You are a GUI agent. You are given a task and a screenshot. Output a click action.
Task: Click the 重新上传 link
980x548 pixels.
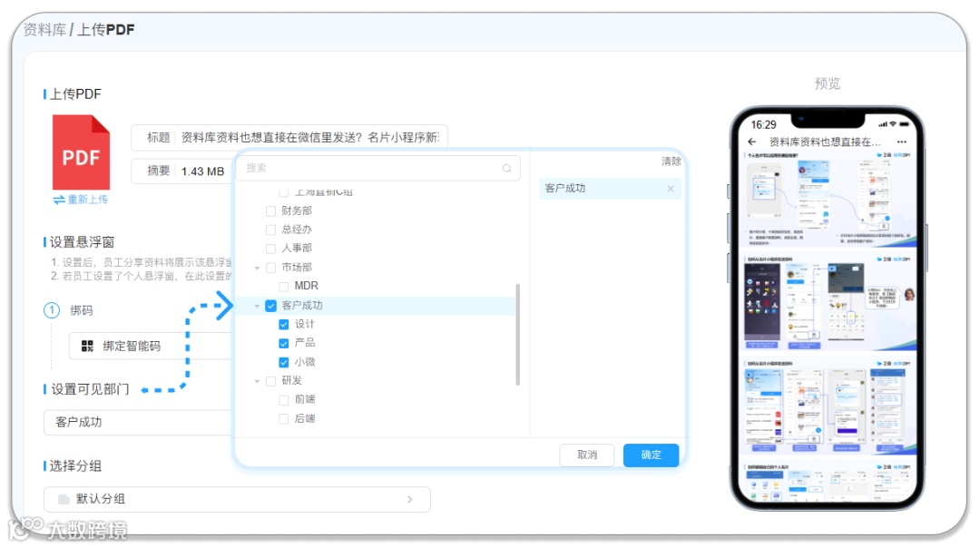pos(87,200)
